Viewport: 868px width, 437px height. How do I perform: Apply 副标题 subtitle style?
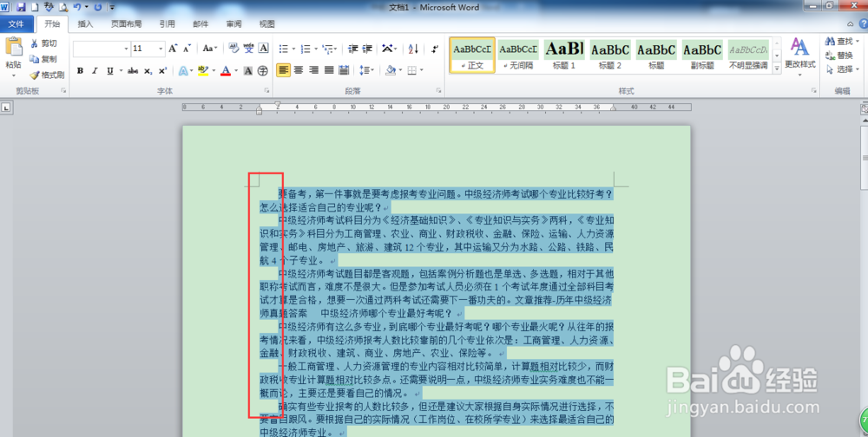702,55
